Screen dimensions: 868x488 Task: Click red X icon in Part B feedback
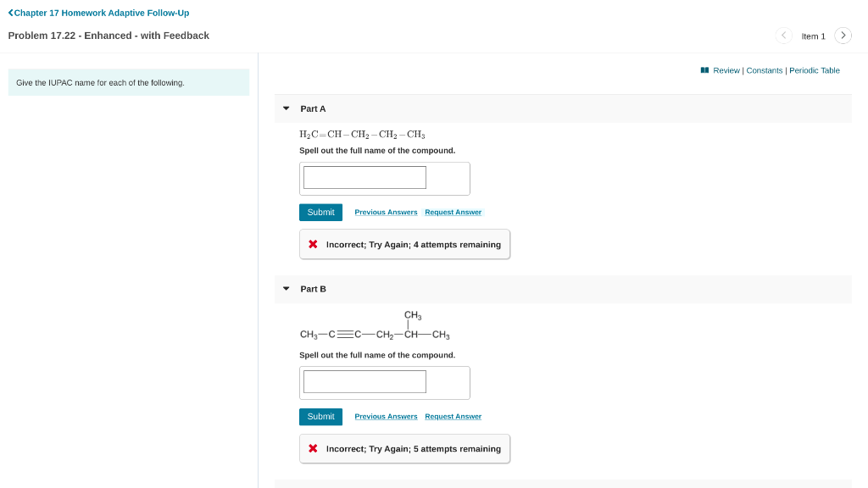point(313,448)
